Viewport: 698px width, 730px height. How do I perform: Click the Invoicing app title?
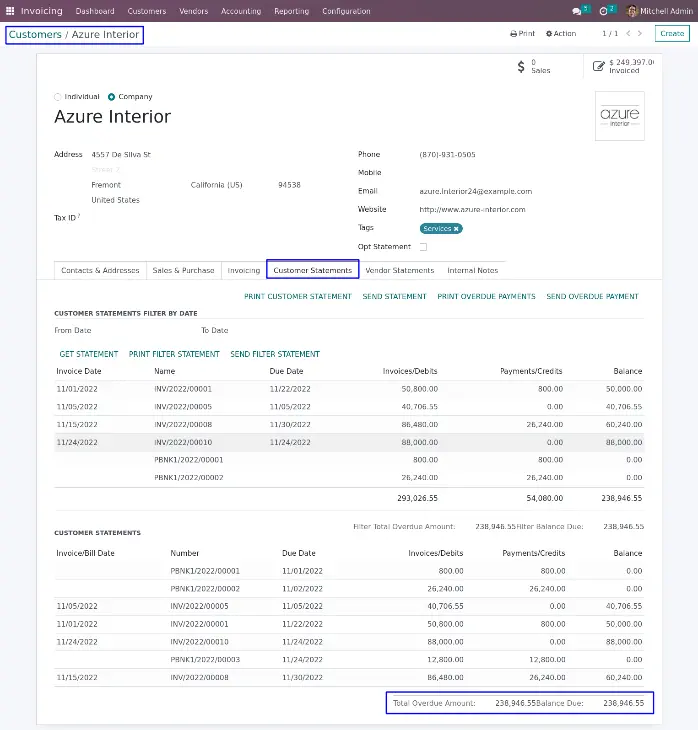41,11
